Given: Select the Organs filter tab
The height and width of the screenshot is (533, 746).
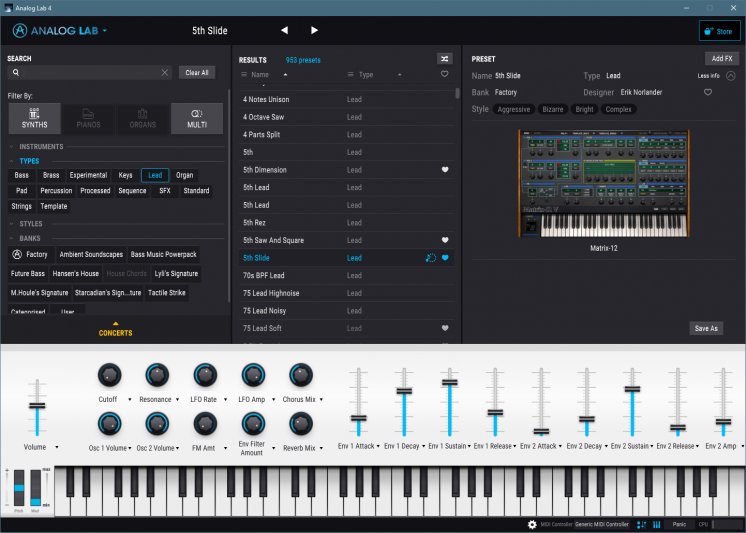Looking at the screenshot, I should (x=143, y=118).
